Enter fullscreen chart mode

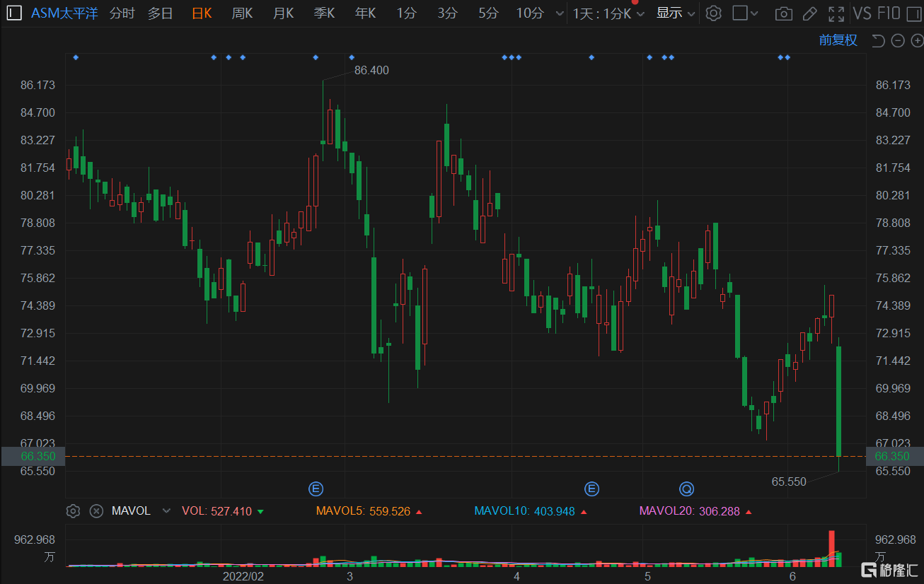point(836,13)
